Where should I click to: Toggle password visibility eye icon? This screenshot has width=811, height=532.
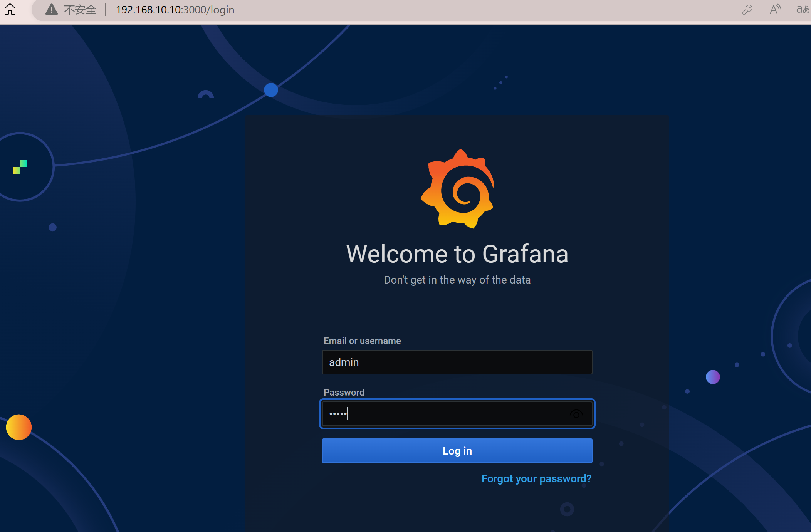coord(576,414)
